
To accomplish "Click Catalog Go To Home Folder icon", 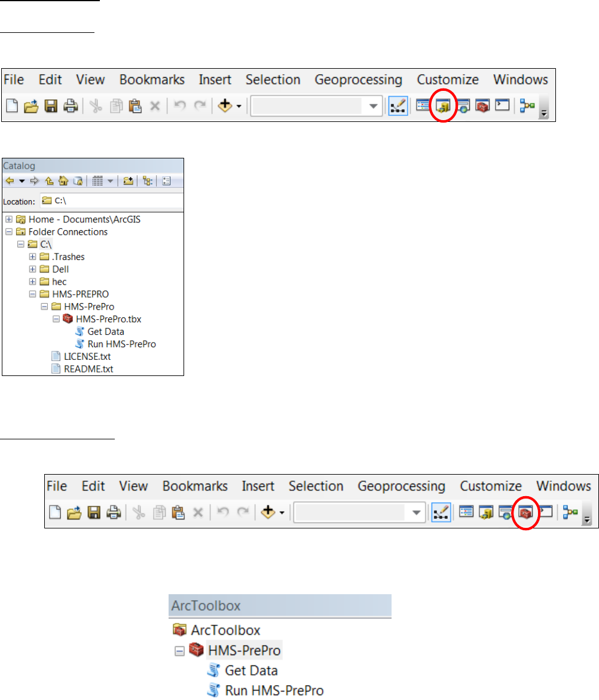I will (63, 181).
